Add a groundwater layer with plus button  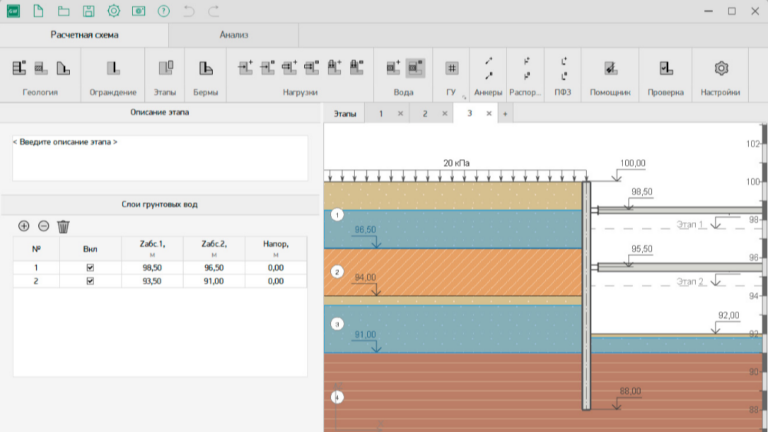pos(24,226)
